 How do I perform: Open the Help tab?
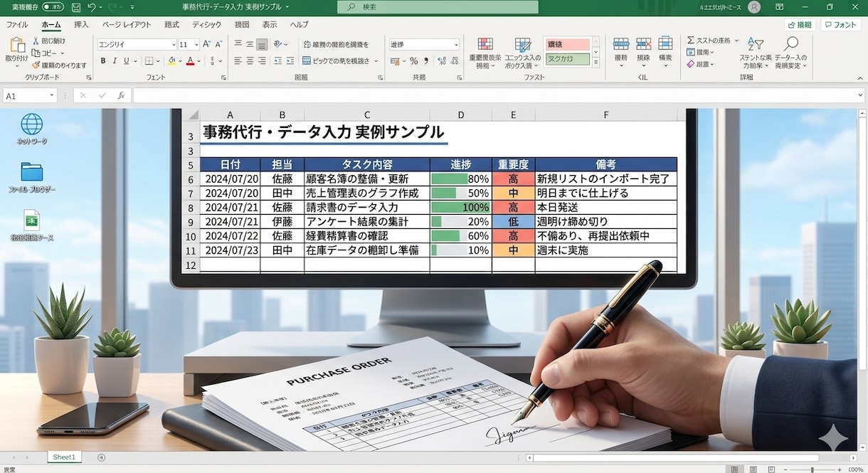coord(300,24)
